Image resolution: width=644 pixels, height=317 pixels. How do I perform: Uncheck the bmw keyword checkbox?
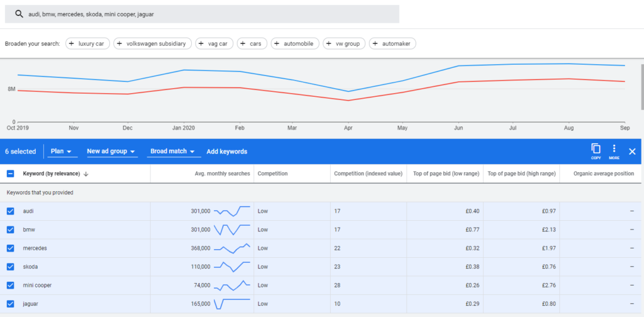click(11, 230)
